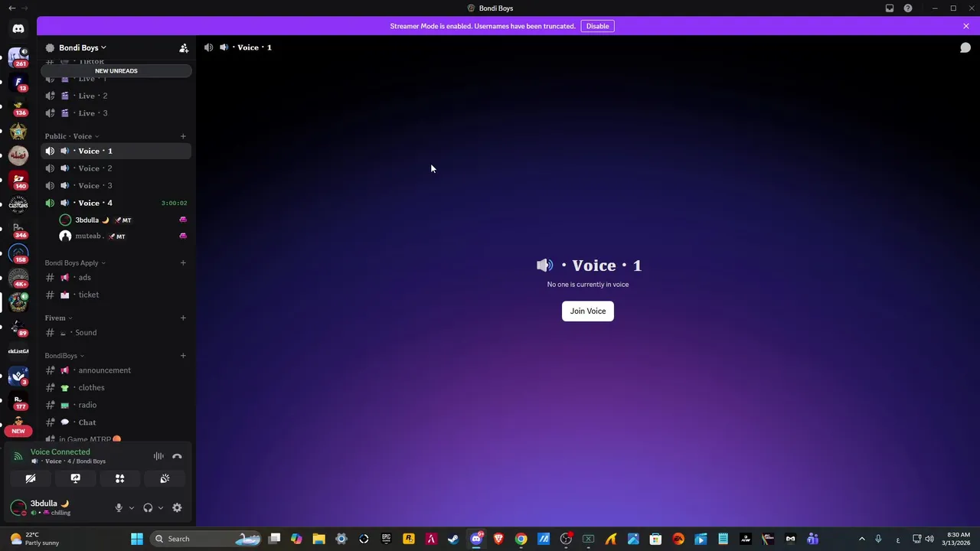
Task: Create channel in Bondi Boys Apply category
Action: click(x=183, y=262)
